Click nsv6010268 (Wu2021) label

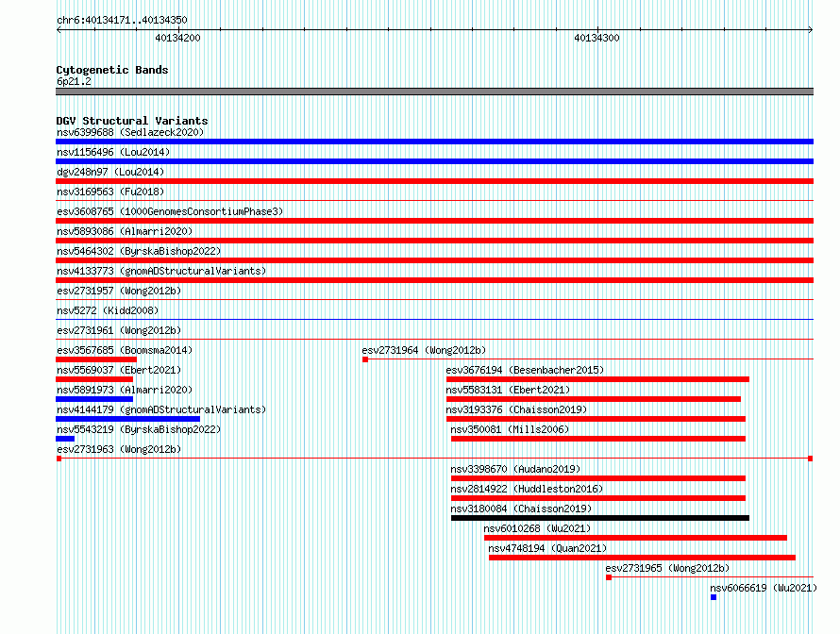coord(537,528)
